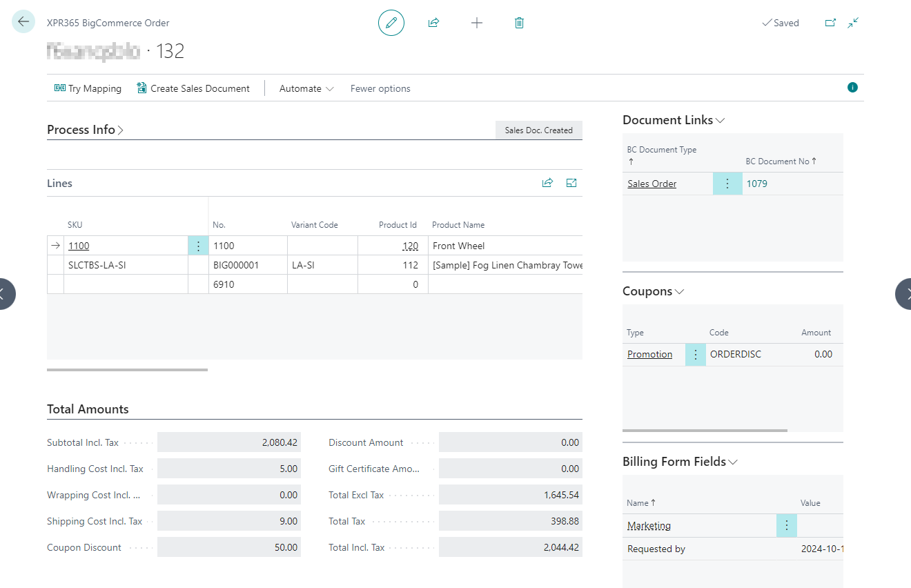Sort by BC Document Type column header

coord(662,155)
